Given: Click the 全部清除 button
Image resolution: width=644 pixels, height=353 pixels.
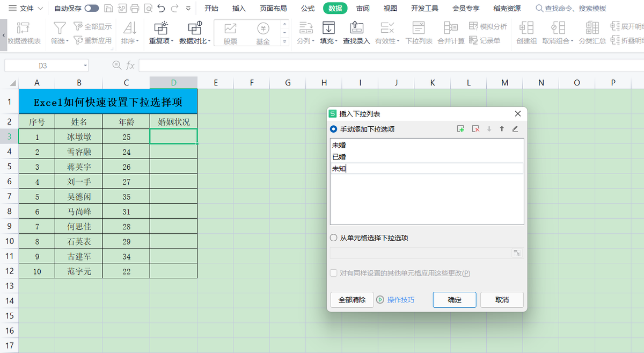Looking at the screenshot, I should pos(352,300).
